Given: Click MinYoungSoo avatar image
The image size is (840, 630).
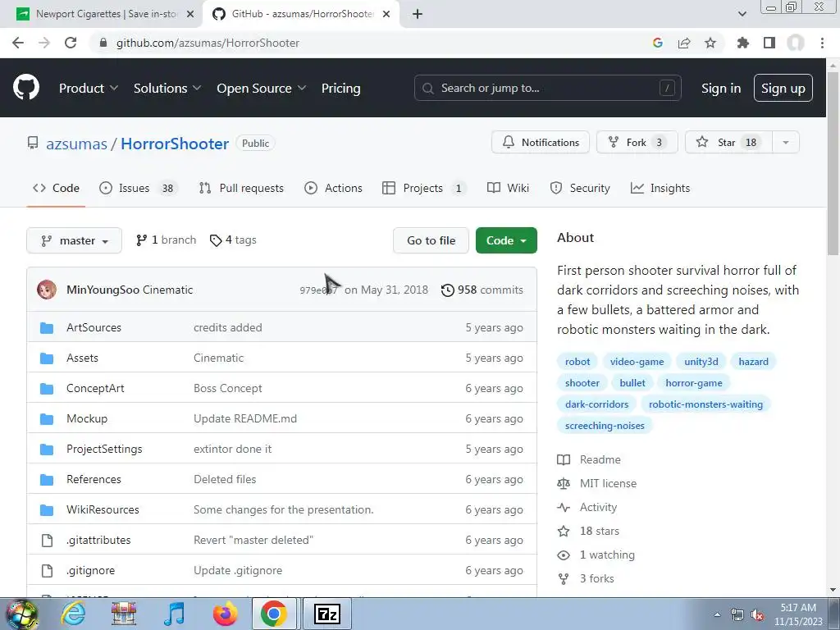Looking at the screenshot, I should coord(47,290).
